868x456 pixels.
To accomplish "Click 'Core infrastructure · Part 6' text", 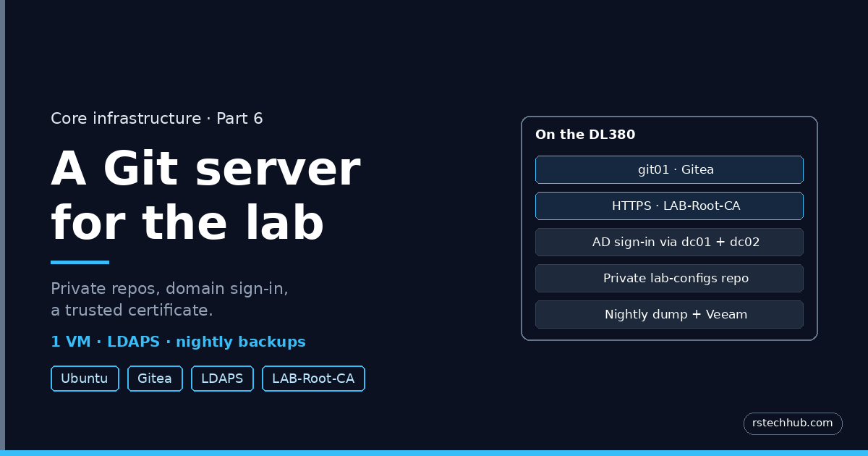I will click(157, 119).
